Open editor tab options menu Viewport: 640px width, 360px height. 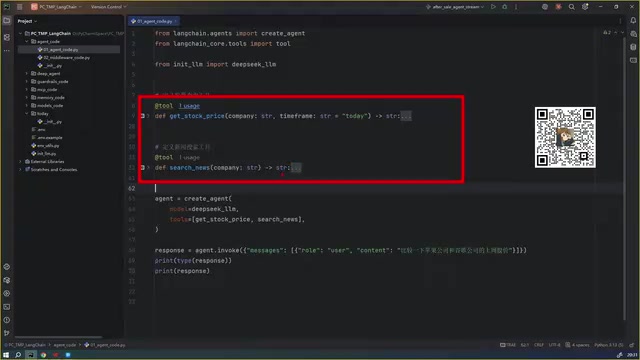pyautogui.click(x=620, y=21)
